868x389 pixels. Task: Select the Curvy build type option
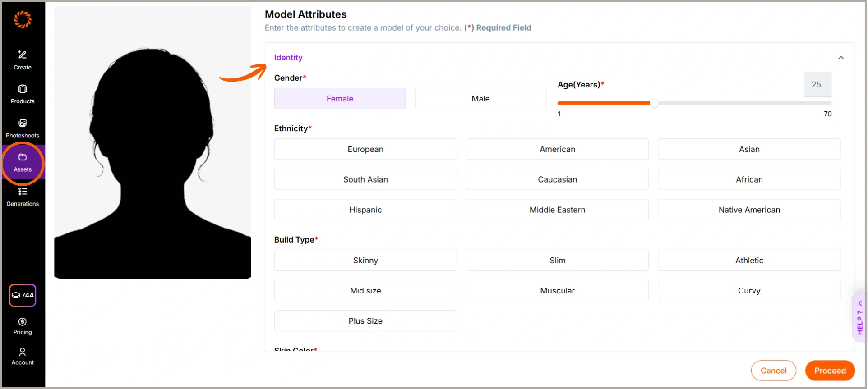pos(748,290)
